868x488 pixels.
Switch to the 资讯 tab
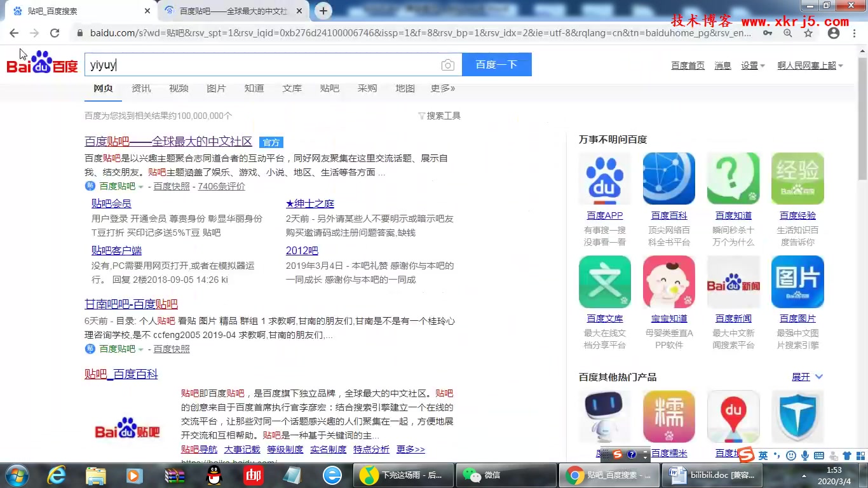[141, 88]
